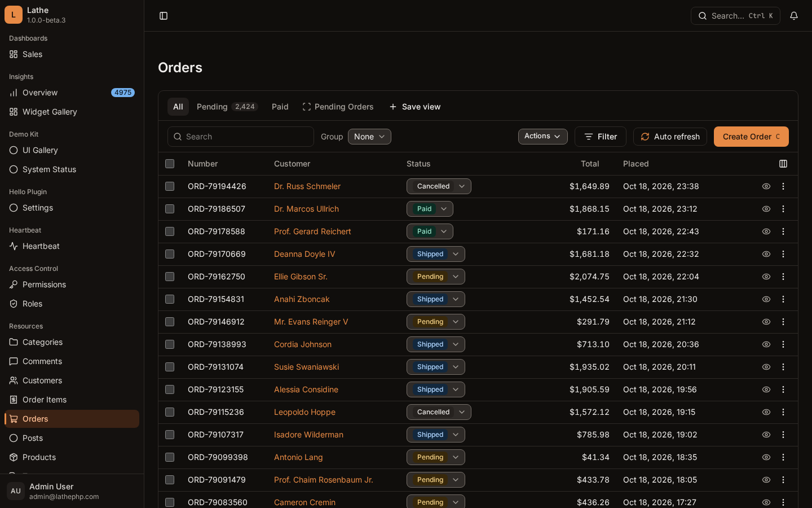Enable Auto refresh
812x508 pixels.
670,137
